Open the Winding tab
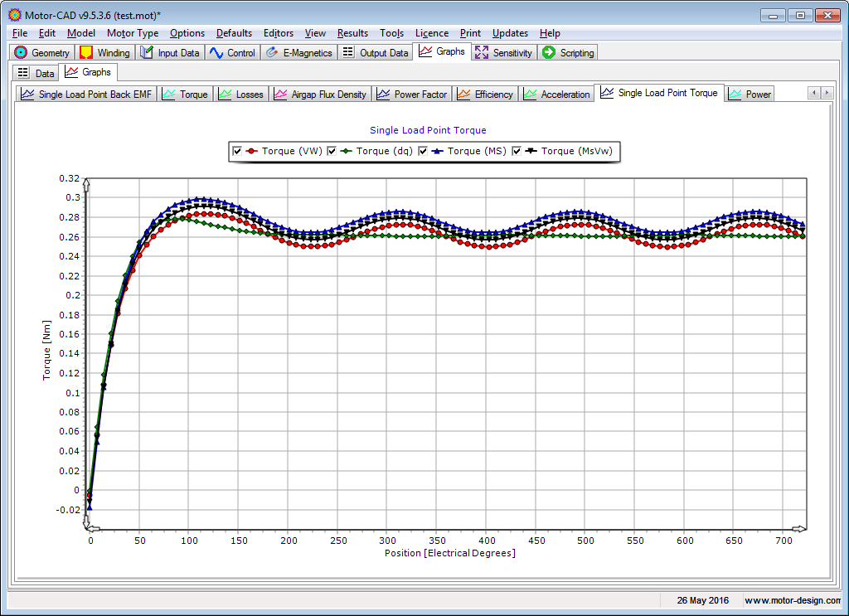This screenshot has width=849, height=616. click(105, 52)
